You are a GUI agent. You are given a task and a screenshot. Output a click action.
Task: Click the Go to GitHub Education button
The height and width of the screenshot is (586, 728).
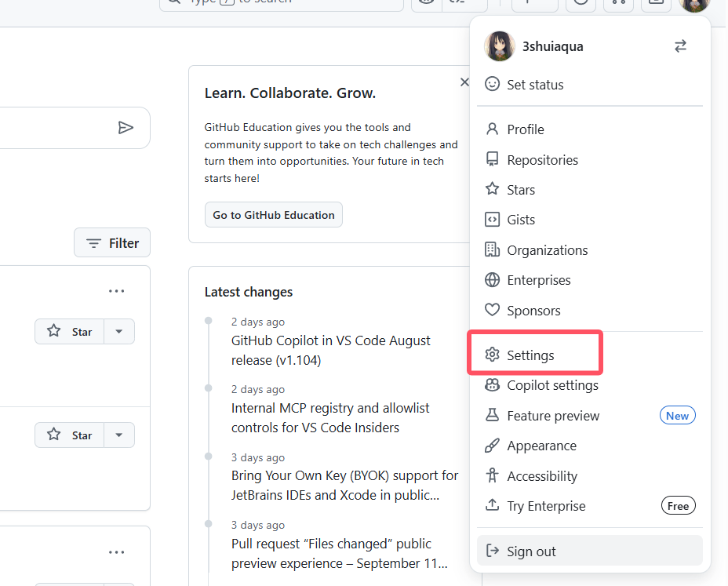(273, 215)
